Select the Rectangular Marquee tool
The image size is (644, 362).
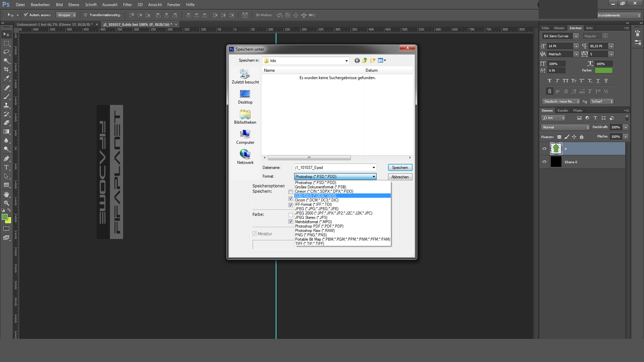tap(6, 43)
